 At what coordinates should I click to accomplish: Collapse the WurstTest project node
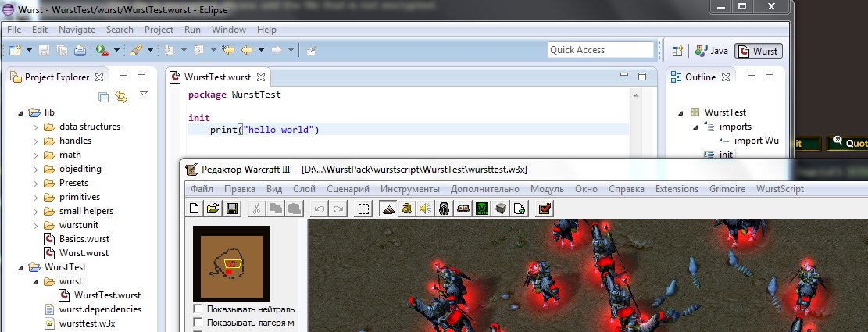pyautogui.click(x=21, y=268)
